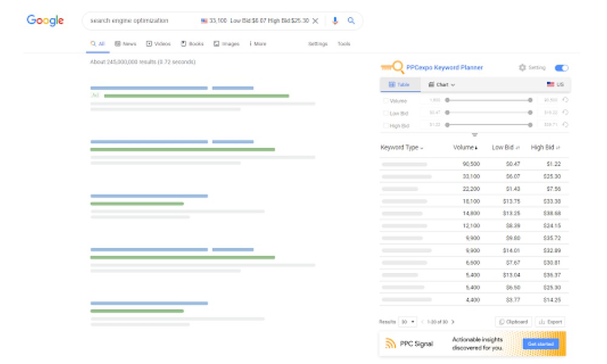Viewport: 607px width, 364px height.
Task: Go to next results page arrow
Action: (453, 322)
